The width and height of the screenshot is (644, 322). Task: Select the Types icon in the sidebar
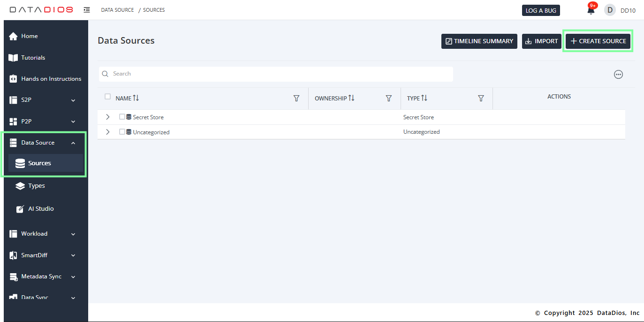20,185
